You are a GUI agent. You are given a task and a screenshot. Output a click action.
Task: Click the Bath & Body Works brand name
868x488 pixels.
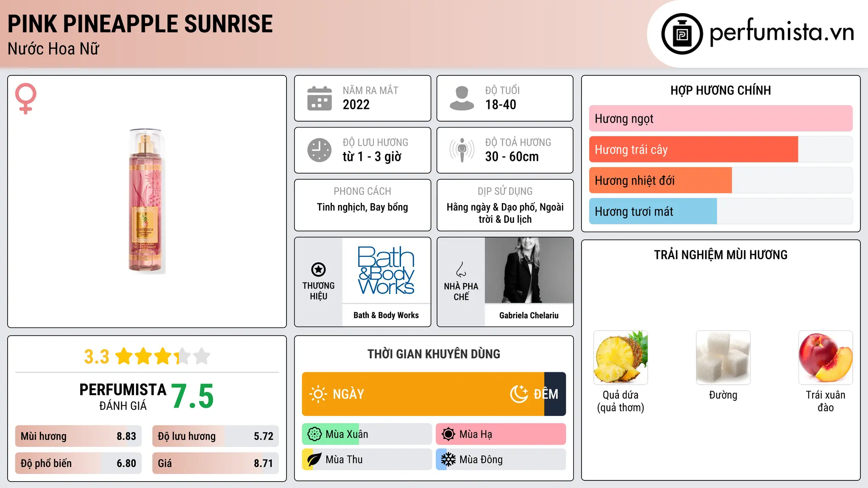pyautogui.click(x=386, y=315)
